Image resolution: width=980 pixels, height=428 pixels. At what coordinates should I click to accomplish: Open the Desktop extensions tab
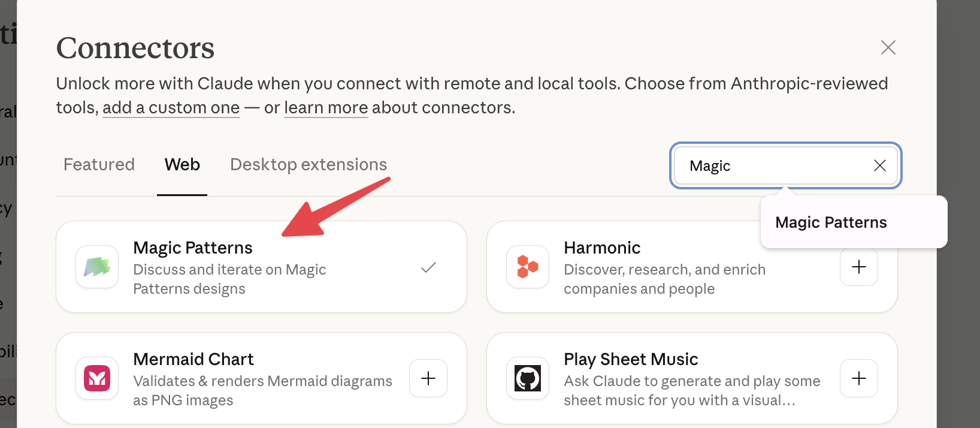308,164
